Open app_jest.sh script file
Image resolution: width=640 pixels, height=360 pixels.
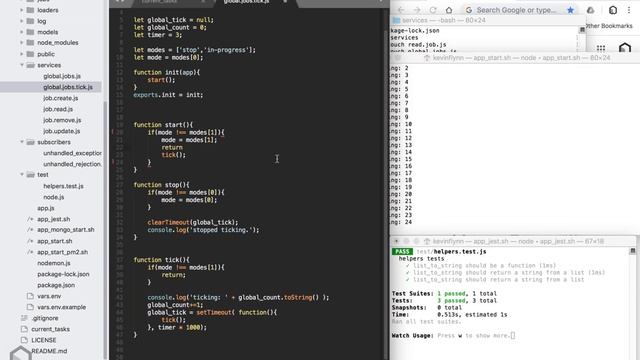point(53,219)
